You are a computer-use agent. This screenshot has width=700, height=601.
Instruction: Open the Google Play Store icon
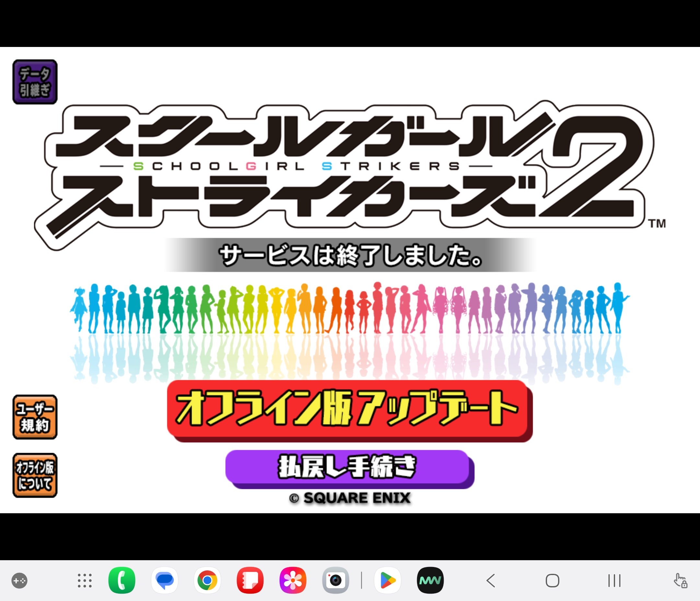388,580
